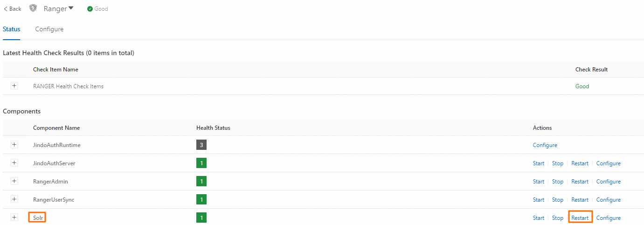The width and height of the screenshot is (644, 225).
Task: Switch to the Configure tab
Action: [x=49, y=29]
